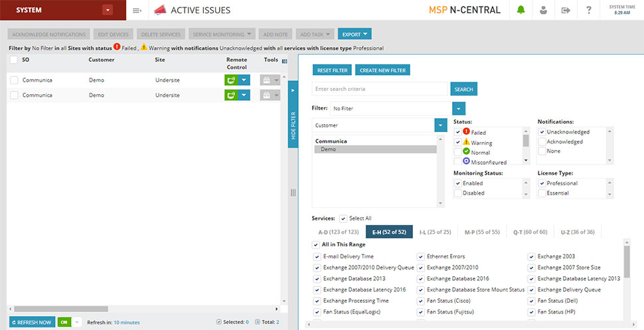The height and width of the screenshot is (330, 644).
Task: Select the first Communica row checkbox
Action: (14, 80)
